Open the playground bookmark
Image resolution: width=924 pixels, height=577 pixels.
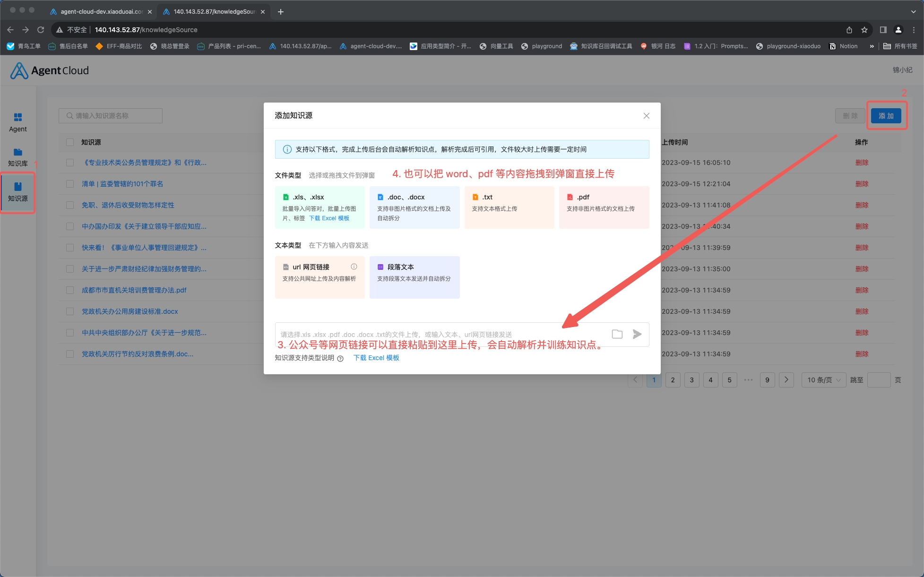(x=542, y=46)
